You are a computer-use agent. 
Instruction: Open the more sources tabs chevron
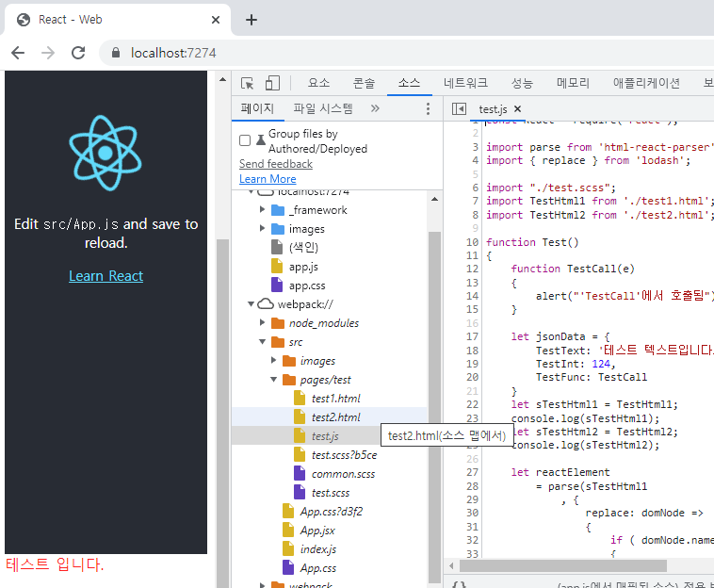[x=375, y=108]
